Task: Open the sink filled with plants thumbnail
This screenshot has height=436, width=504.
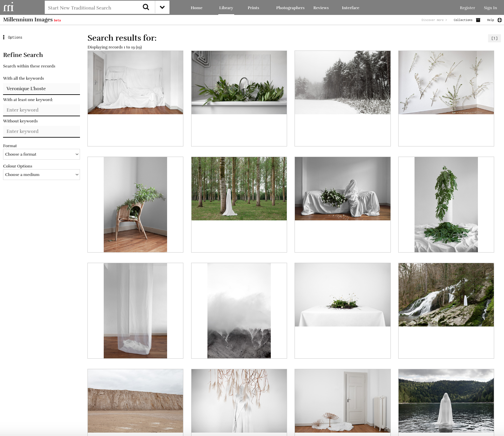Action: 239,82
